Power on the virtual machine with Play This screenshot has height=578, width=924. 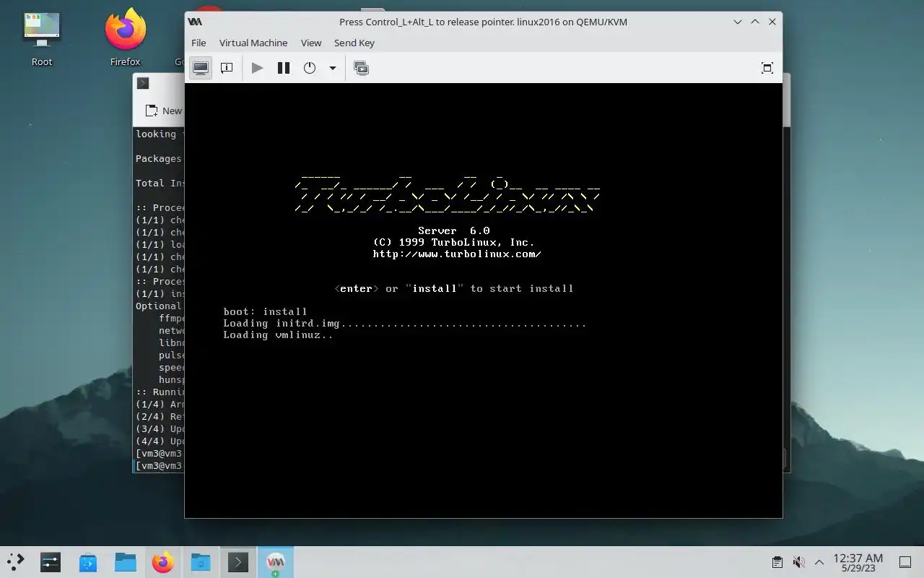pyautogui.click(x=257, y=68)
